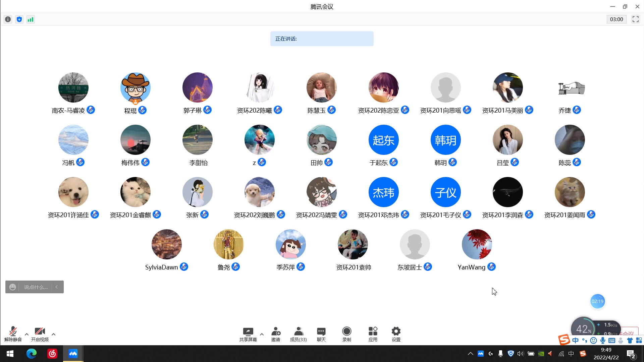Click the participant name 李甜怡
This screenshot has width=644, height=362.
(198, 163)
